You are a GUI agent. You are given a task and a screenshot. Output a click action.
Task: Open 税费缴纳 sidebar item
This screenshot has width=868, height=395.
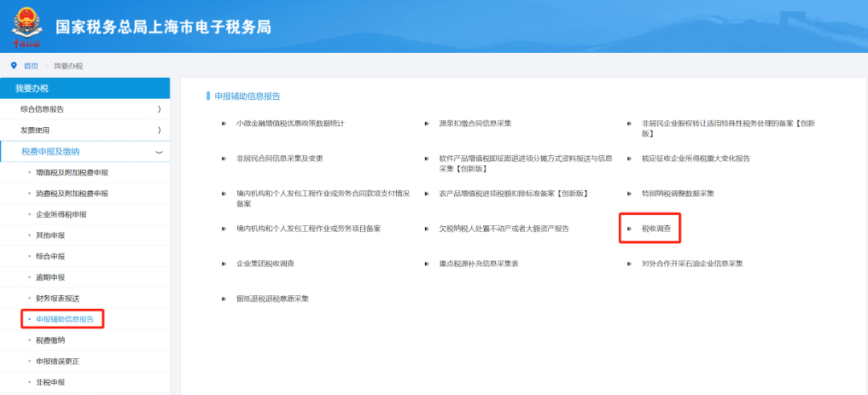tap(51, 340)
